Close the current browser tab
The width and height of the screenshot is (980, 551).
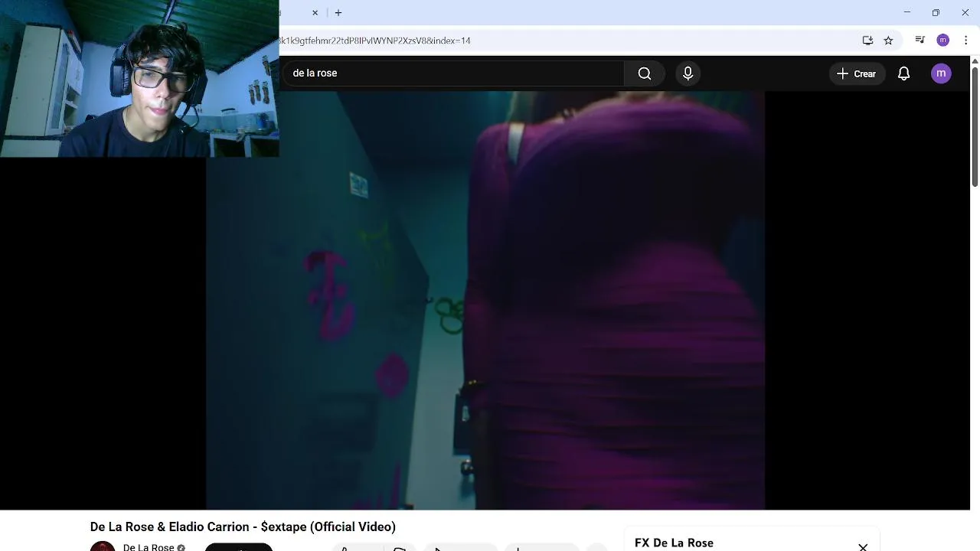315,13
